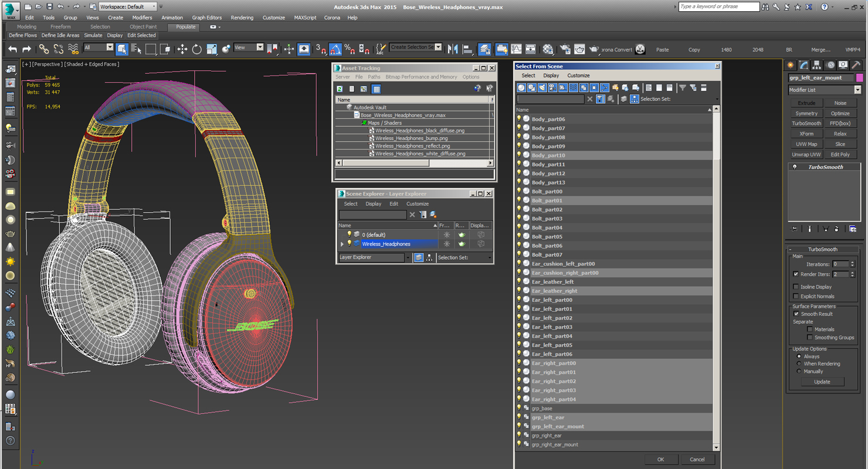The height and width of the screenshot is (469, 868).
Task: Switch to the Utilities hammer panel
Action: tap(856, 65)
